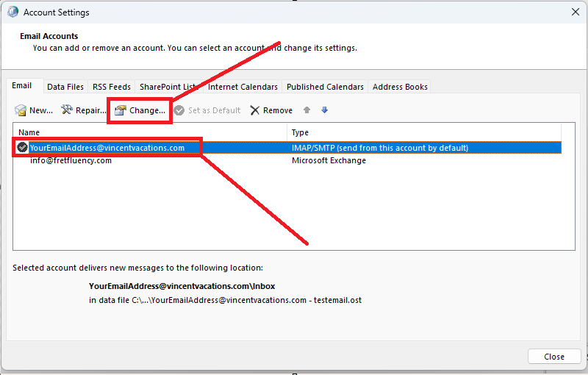Open the Published Calendars tab

(325, 87)
